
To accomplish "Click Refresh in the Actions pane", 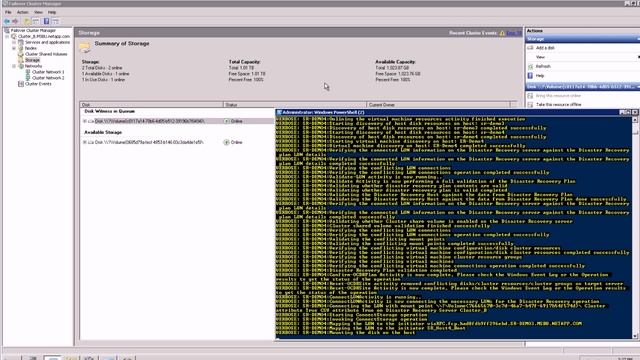I will click(x=543, y=67).
